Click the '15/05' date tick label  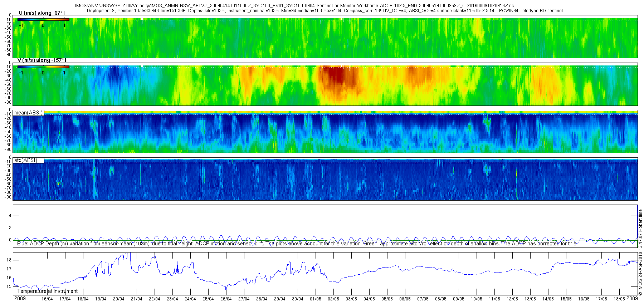[566, 299]
